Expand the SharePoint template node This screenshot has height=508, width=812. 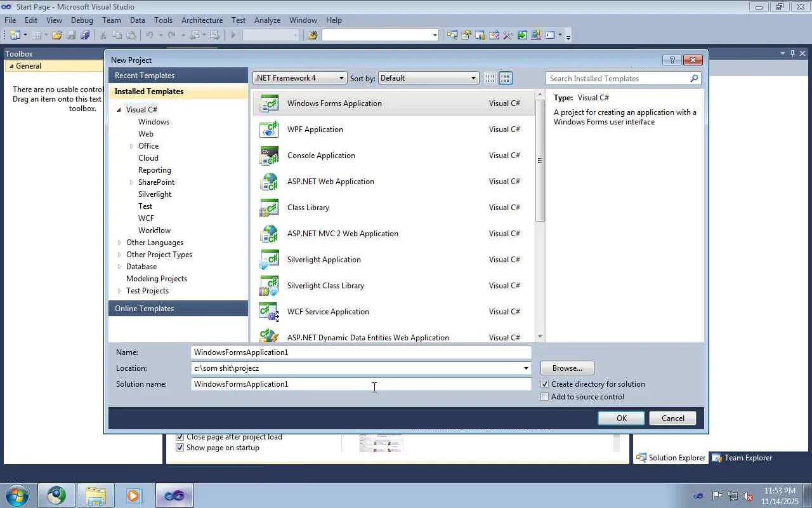pyautogui.click(x=131, y=182)
